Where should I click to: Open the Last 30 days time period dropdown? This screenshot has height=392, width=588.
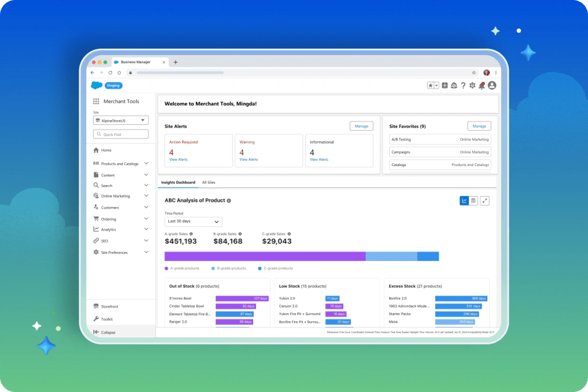[193, 221]
